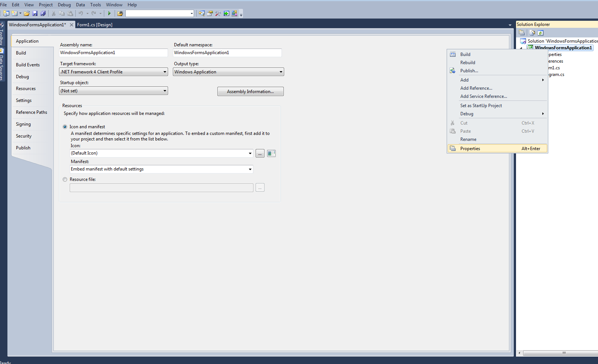Close the WindowsFormsApplication1 tab
598x364 pixels.
[x=72, y=25]
